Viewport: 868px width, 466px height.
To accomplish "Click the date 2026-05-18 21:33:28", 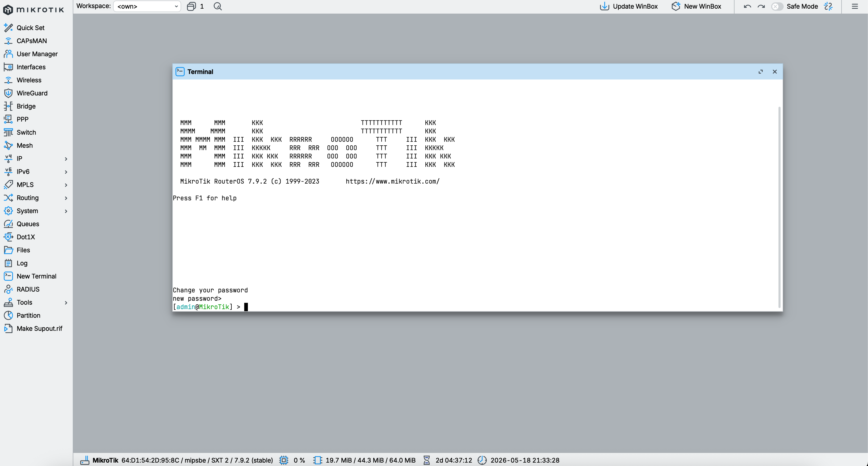I will click(525, 460).
